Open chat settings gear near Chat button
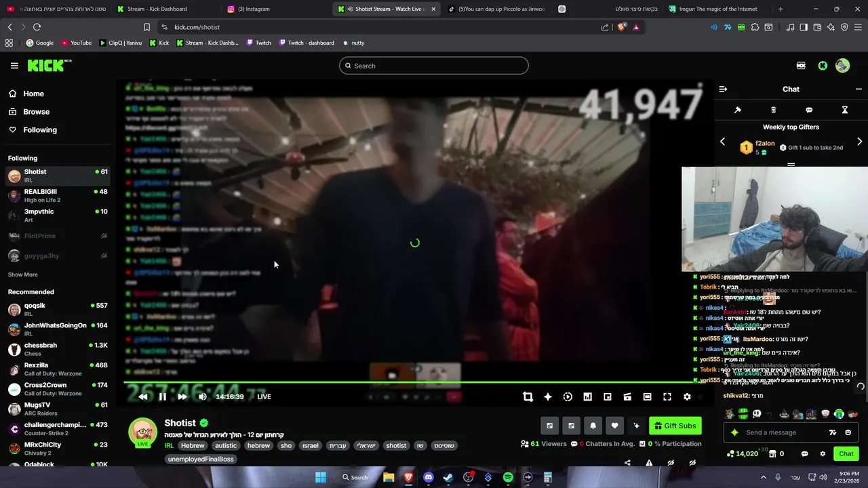 [823, 453]
